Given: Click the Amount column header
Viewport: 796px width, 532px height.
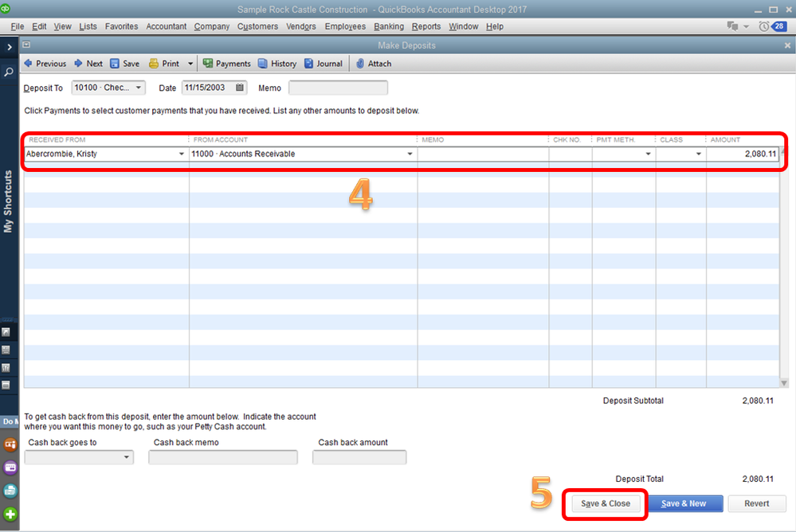Looking at the screenshot, I should 725,139.
